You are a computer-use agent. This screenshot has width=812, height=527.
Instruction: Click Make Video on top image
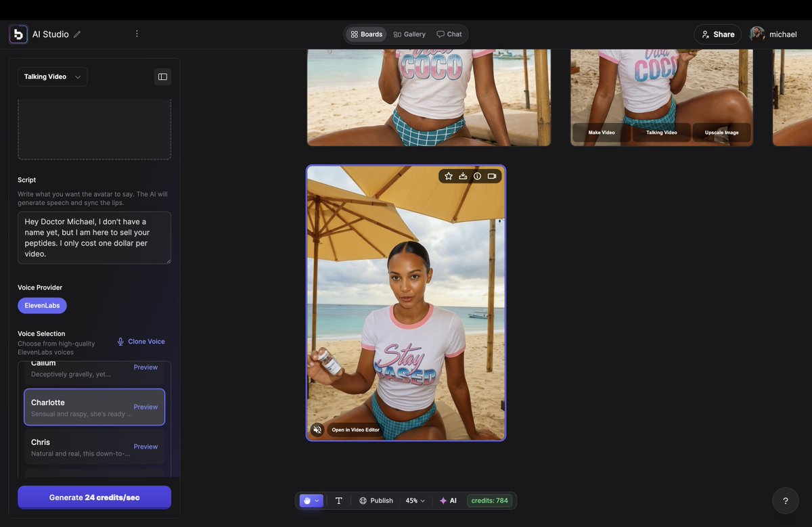(x=602, y=133)
